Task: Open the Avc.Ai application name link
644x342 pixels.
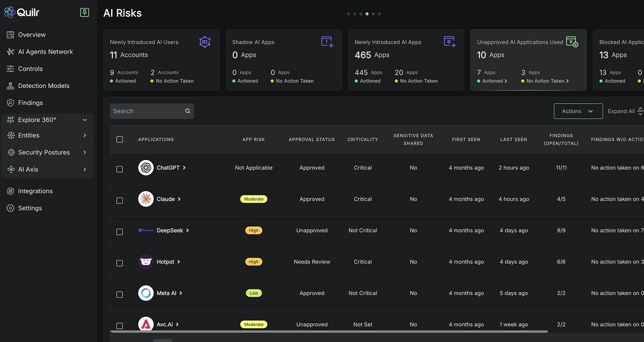Action: pyautogui.click(x=165, y=324)
